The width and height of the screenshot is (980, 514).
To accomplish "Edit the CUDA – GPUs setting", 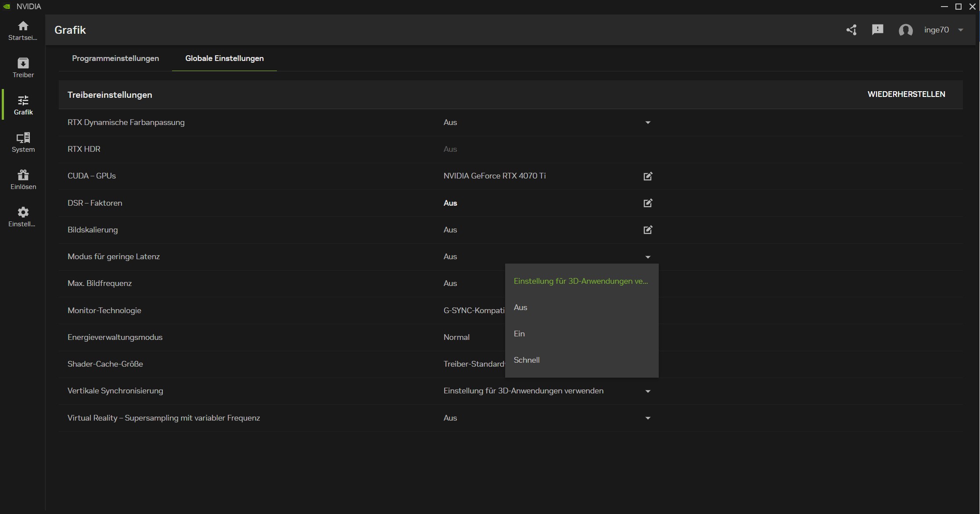I will 648,176.
